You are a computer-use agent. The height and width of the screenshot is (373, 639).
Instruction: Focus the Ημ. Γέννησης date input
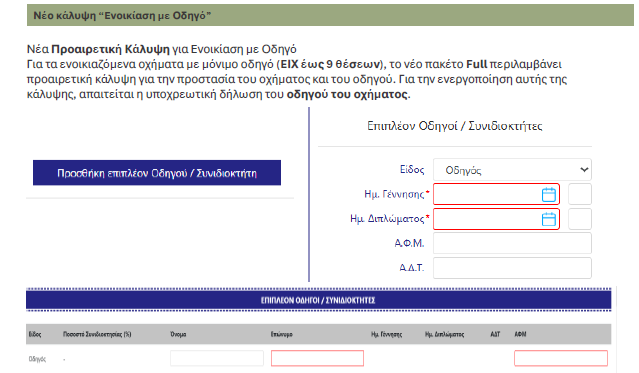click(496, 194)
